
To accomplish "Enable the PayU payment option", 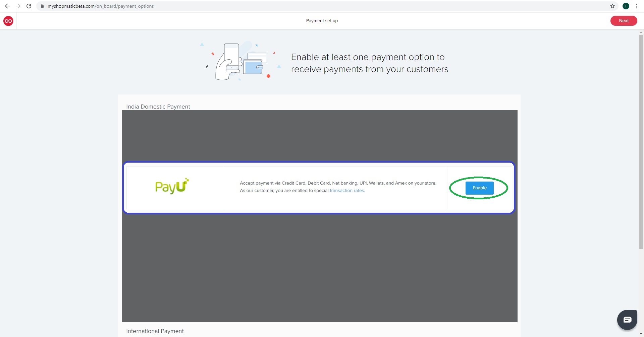I will (x=479, y=188).
